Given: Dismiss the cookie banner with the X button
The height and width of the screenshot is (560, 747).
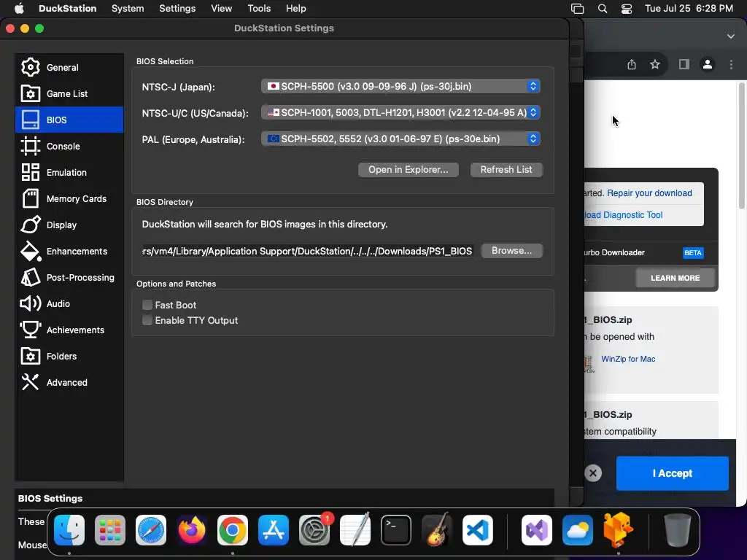Looking at the screenshot, I should (x=593, y=472).
